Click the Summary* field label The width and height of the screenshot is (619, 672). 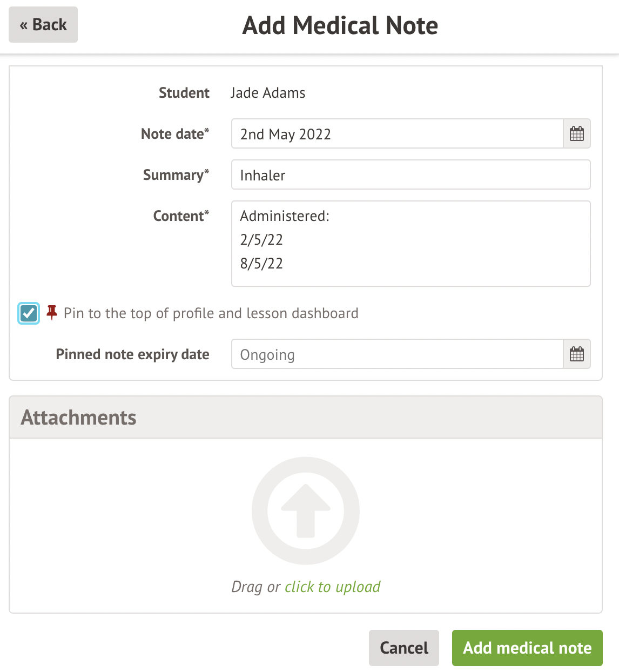[176, 175]
